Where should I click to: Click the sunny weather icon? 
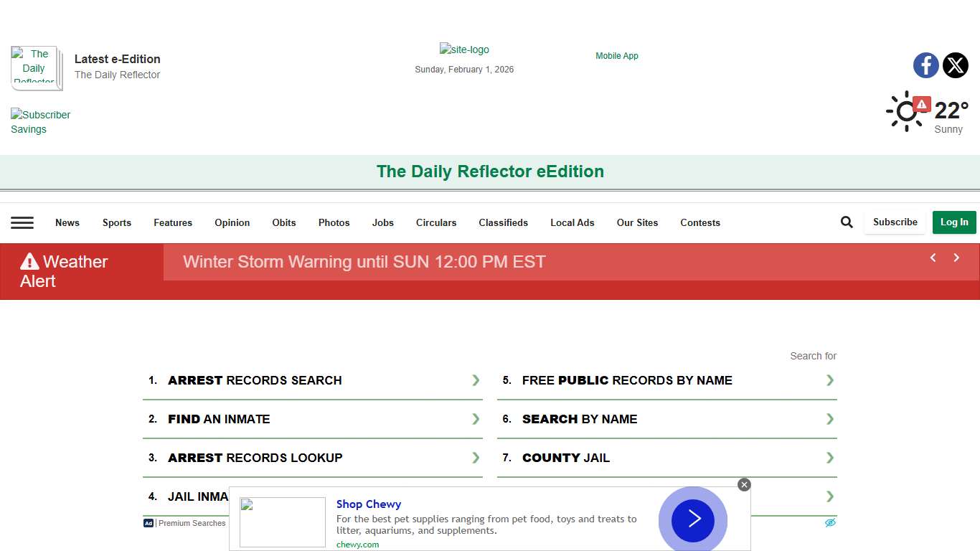905,112
